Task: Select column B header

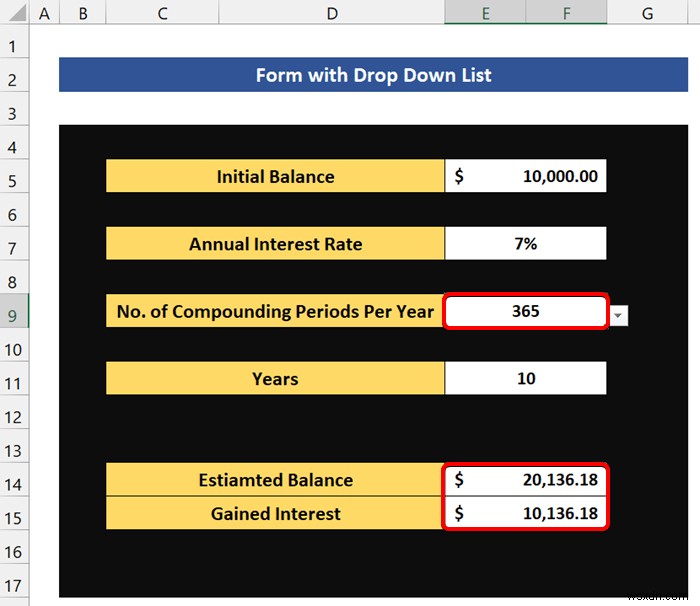Action: tap(83, 13)
